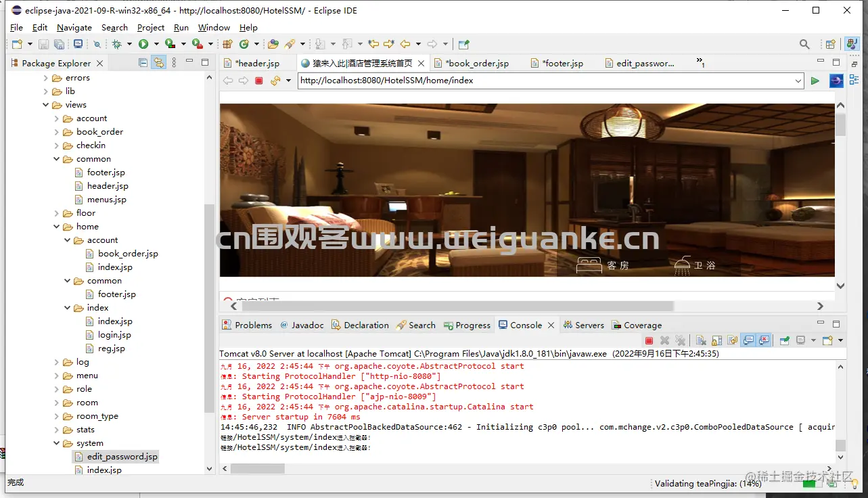The width and height of the screenshot is (868, 498).
Task: Terminate the Tomcat server from Console
Action: click(649, 340)
